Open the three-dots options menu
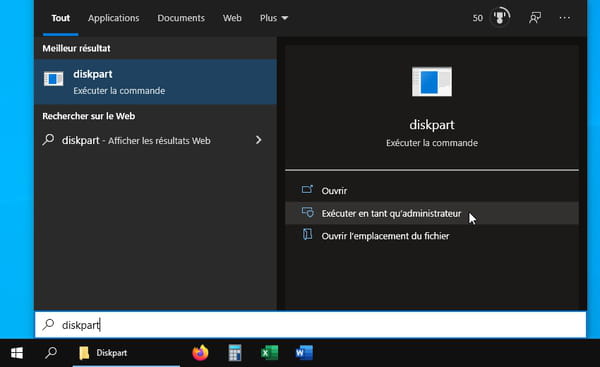The height and width of the screenshot is (367, 600). 565,18
